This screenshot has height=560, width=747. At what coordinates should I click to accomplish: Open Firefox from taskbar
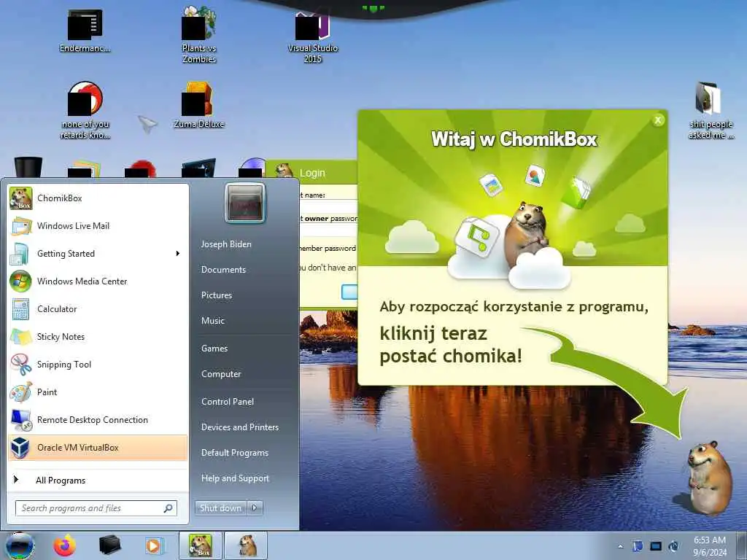pyautogui.click(x=65, y=545)
